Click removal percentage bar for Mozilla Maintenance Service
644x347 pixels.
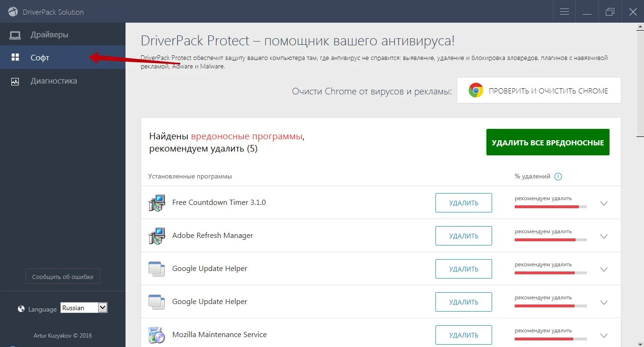(551, 339)
